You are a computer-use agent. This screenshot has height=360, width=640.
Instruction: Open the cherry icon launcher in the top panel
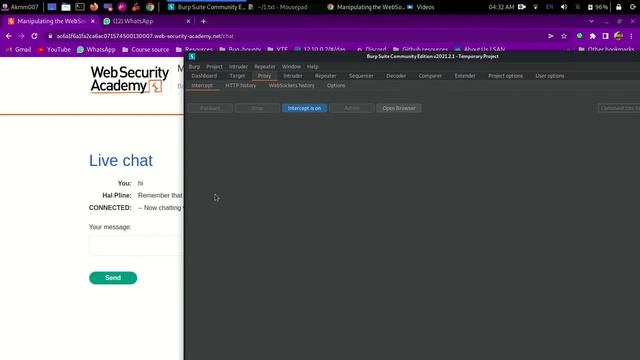coord(136,7)
